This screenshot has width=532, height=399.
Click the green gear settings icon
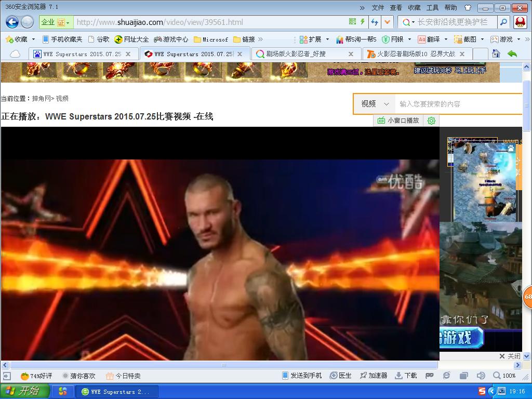click(431, 121)
